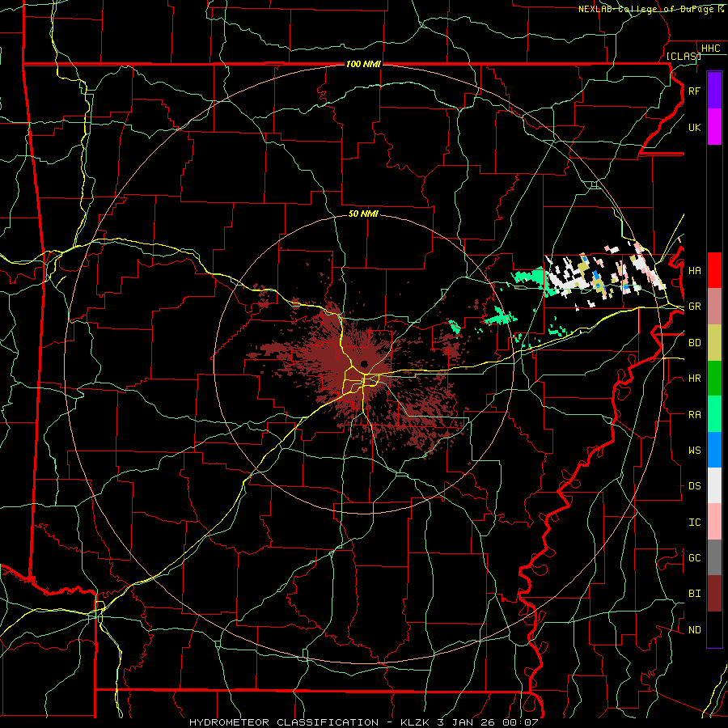This screenshot has width=728, height=728.
Task: Click the RF legend label
Action: pyautogui.click(x=694, y=91)
